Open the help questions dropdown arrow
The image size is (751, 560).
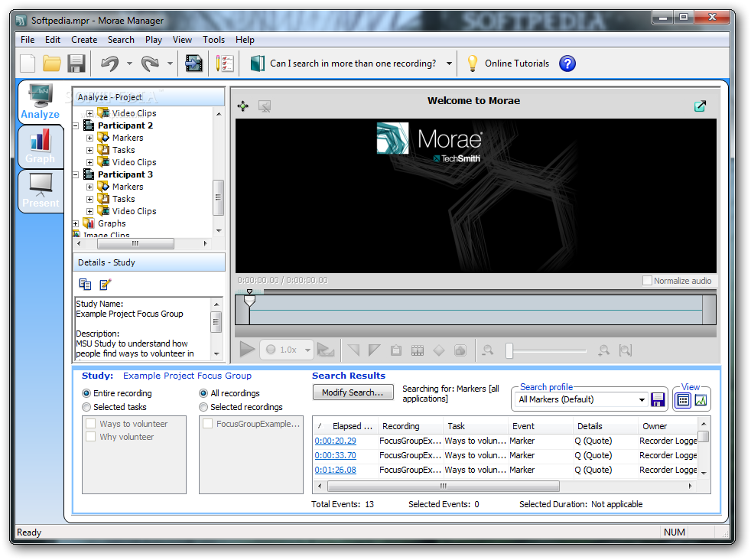(449, 63)
